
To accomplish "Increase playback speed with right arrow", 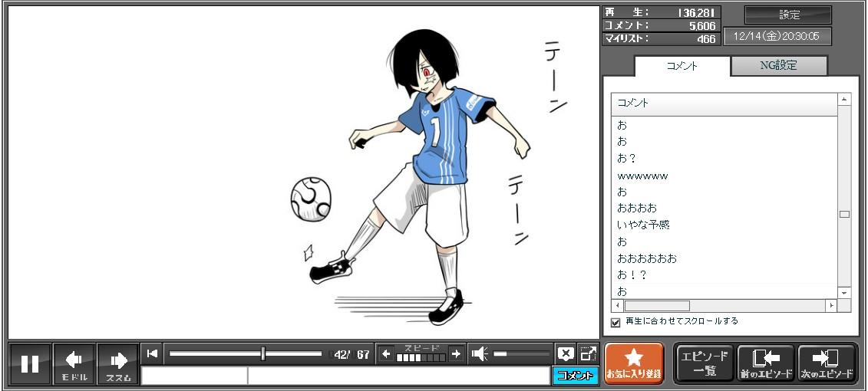I will pos(456,353).
